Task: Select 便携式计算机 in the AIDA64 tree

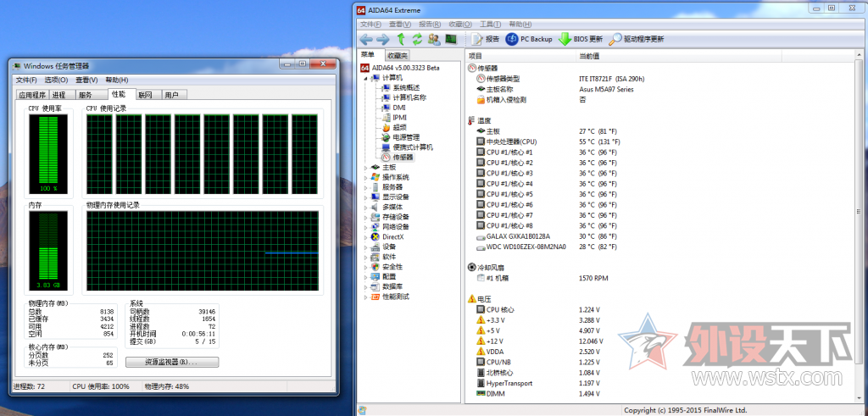Action: tap(408, 147)
